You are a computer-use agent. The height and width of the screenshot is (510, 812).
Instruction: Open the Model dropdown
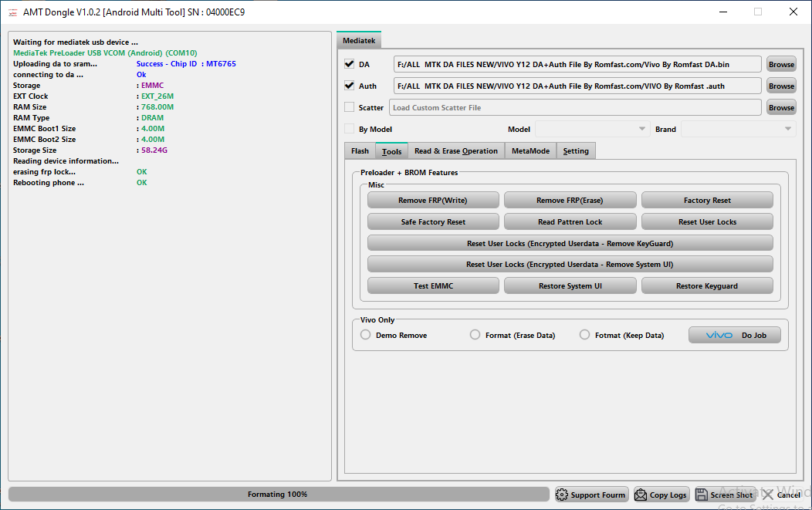click(592, 129)
